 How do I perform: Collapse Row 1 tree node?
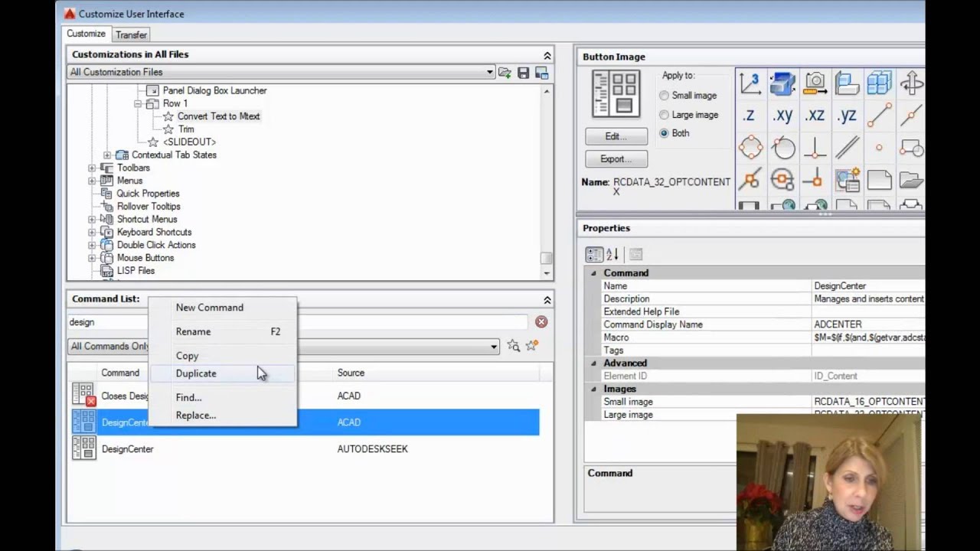tap(139, 103)
